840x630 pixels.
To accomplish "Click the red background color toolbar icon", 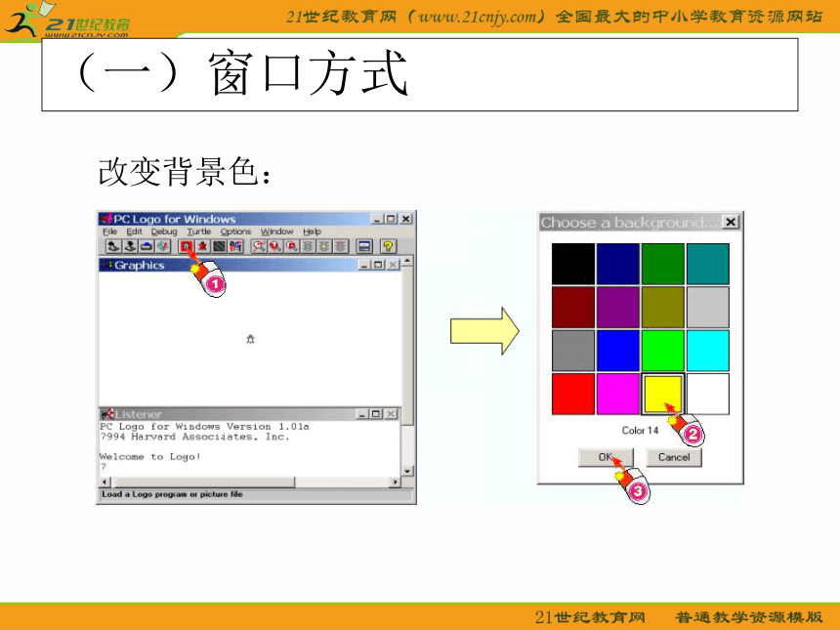I will coord(186,246).
